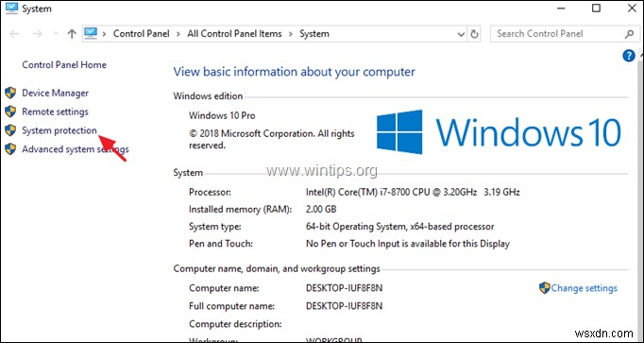
Task: Open System protection link
Action: pyautogui.click(x=59, y=130)
